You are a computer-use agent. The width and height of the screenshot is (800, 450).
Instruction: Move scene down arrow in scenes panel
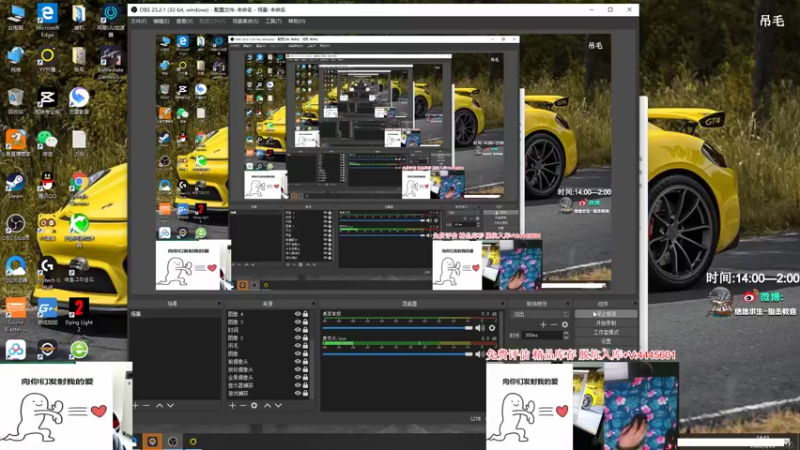[x=170, y=406]
